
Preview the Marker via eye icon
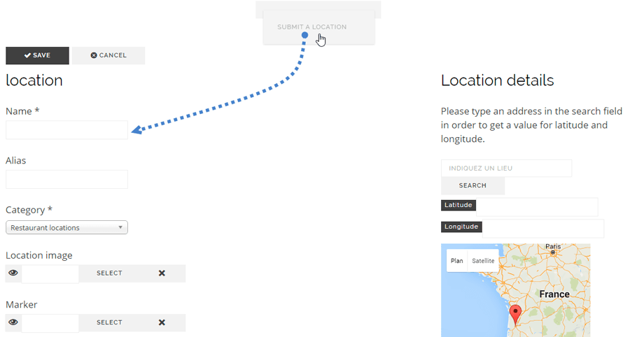tap(13, 322)
